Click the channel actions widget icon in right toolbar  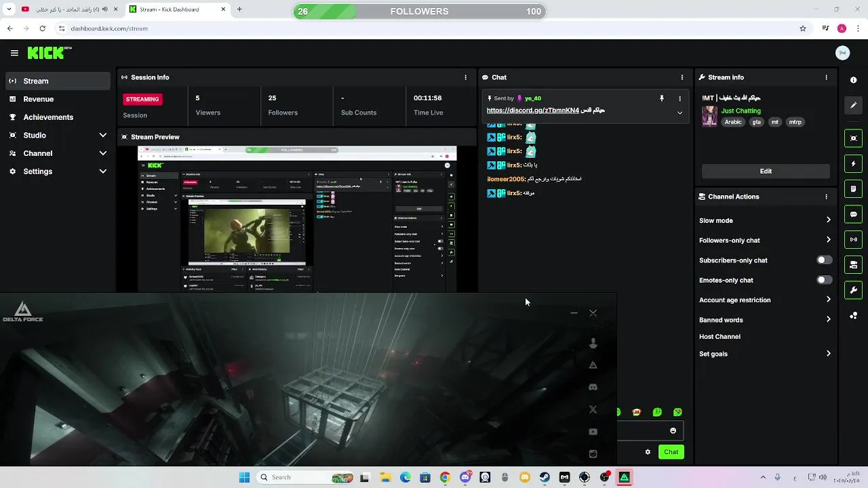853,264
